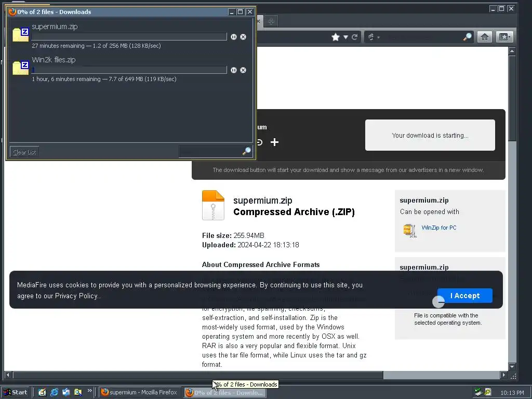The width and height of the screenshot is (532, 399).
Task: Click the '255.94MB' file size text
Action: [x=249, y=235]
